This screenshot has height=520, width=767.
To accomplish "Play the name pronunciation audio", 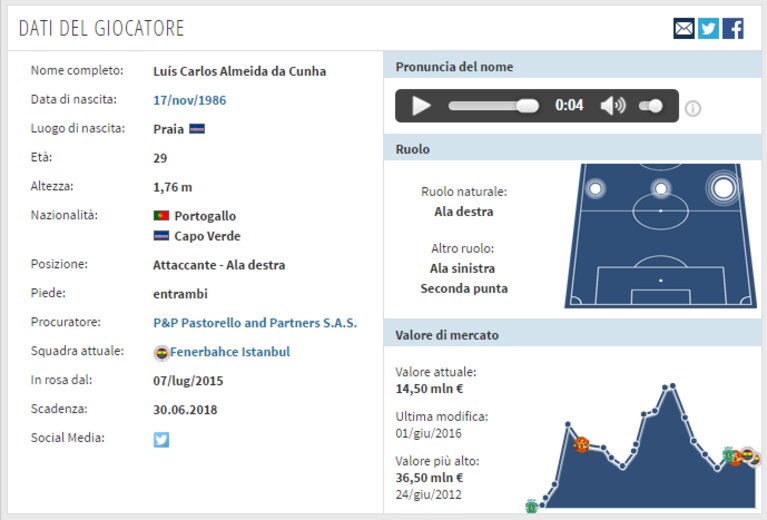I will click(x=421, y=106).
